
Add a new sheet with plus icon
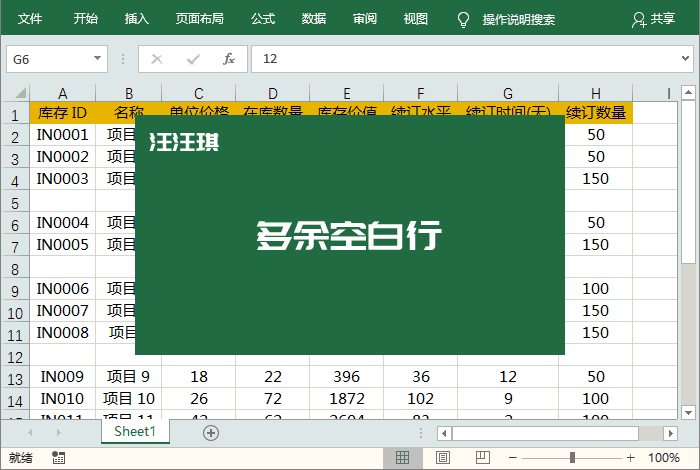click(x=211, y=433)
